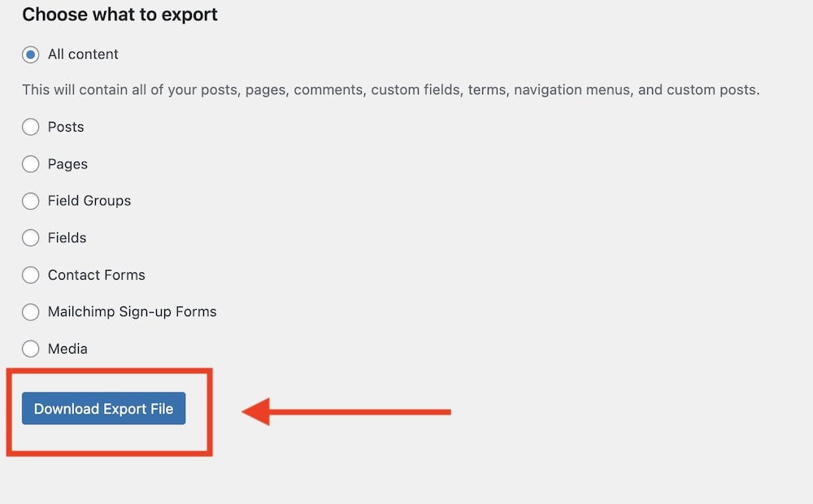The height and width of the screenshot is (504, 813).
Task: Click the Mailchimp Sign-up Forms label
Action: [132, 312]
